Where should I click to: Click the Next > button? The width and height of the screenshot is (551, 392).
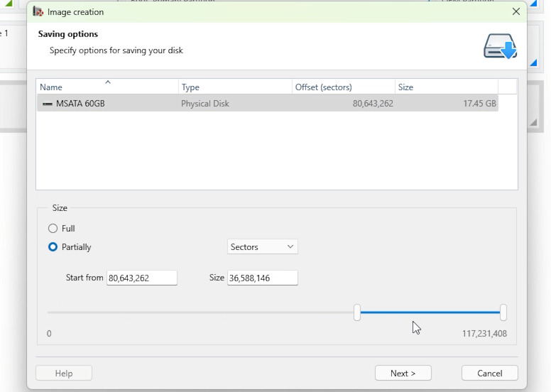tap(403, 373)
